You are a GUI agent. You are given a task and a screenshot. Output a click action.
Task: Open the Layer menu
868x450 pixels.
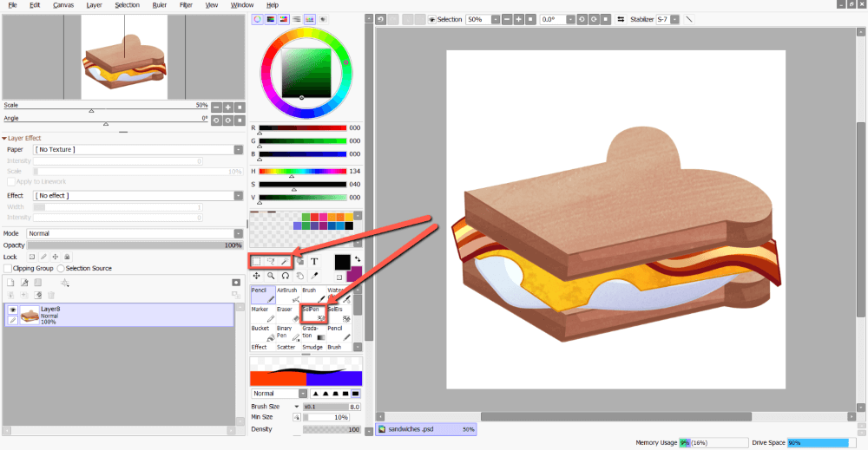94,5
